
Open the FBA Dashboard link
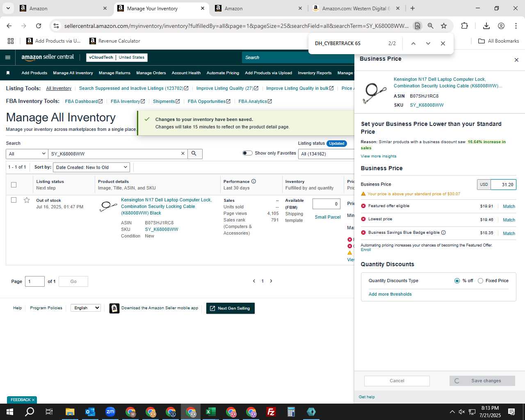coord(84,101)
